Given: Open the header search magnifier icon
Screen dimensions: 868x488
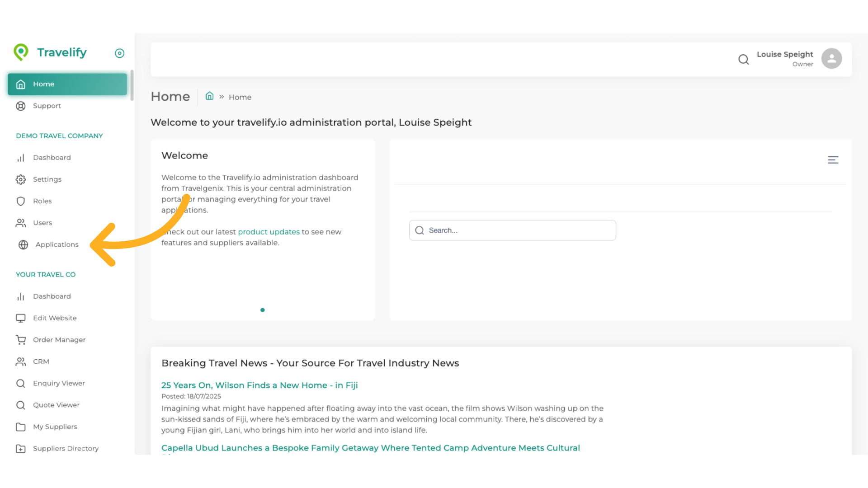Looking at the screenshot, I should 743,59.
